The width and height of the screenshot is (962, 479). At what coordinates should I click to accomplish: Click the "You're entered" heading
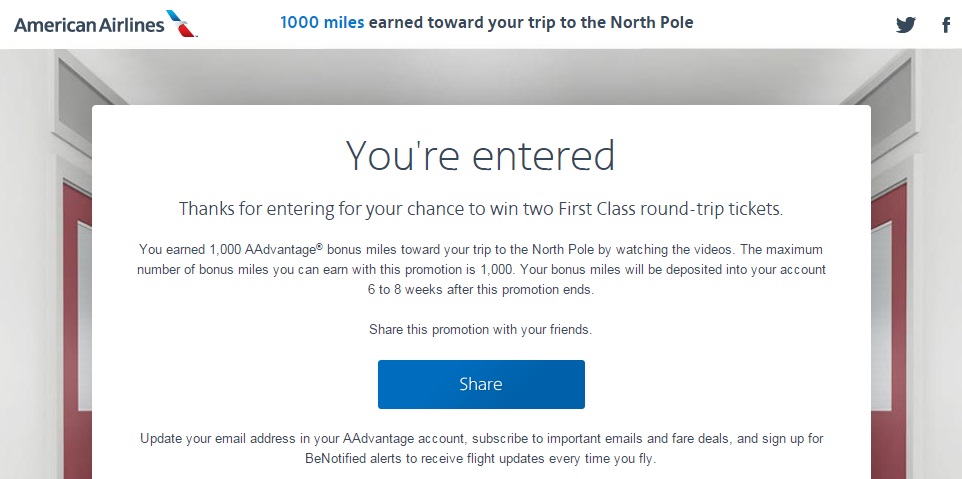pos(480,156)
